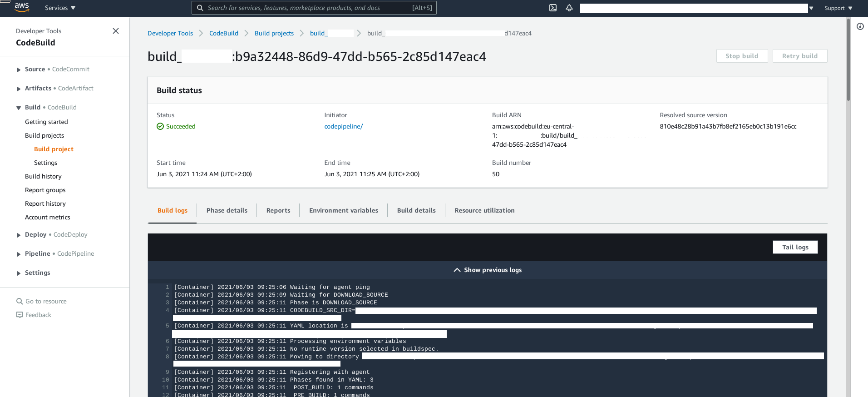Open the AWS CloudShell icon
The image size is (868, 397).
click(x=553, y=8)
